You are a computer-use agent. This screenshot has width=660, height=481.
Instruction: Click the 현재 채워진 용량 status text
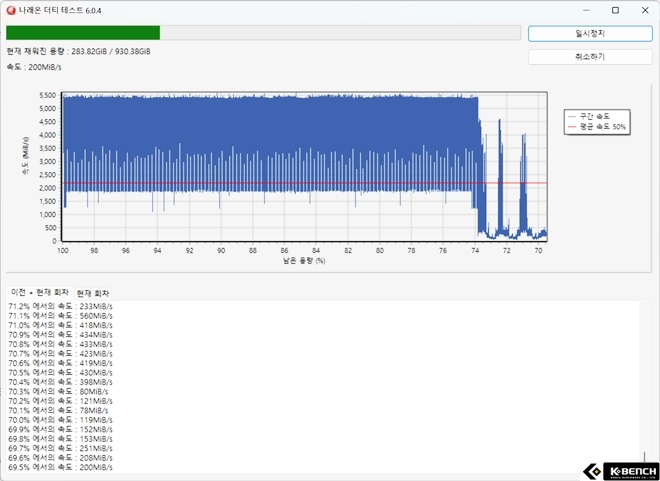click(x=81, y=51)
